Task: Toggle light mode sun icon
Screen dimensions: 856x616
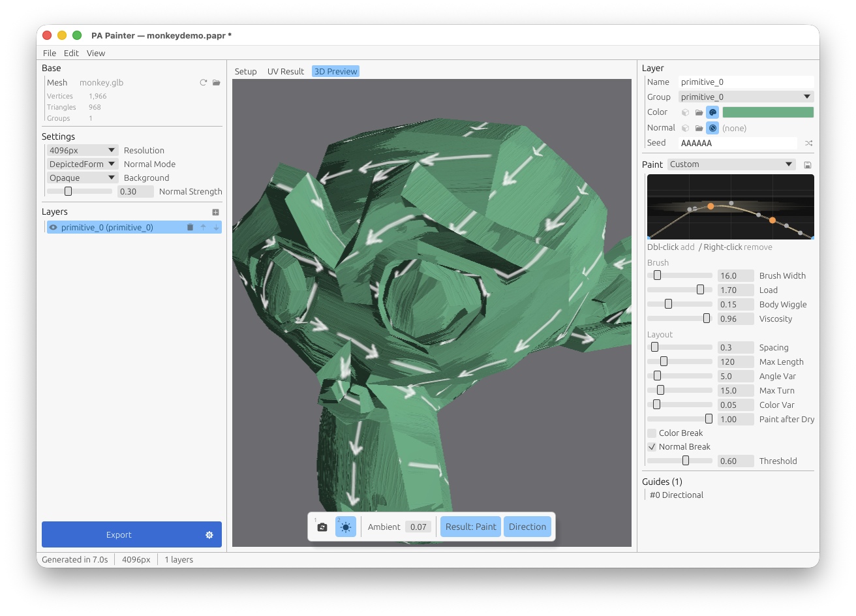Action: pyautogui.click(x=345, y=527)
